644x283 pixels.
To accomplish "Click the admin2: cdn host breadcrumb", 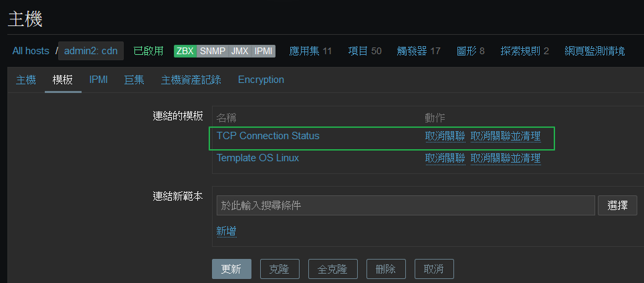I will (x=91, y=51).
